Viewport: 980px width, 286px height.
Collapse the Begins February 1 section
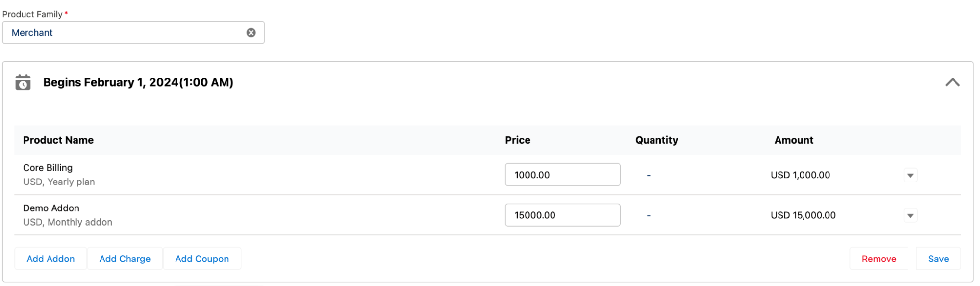[x=952, y=82]
